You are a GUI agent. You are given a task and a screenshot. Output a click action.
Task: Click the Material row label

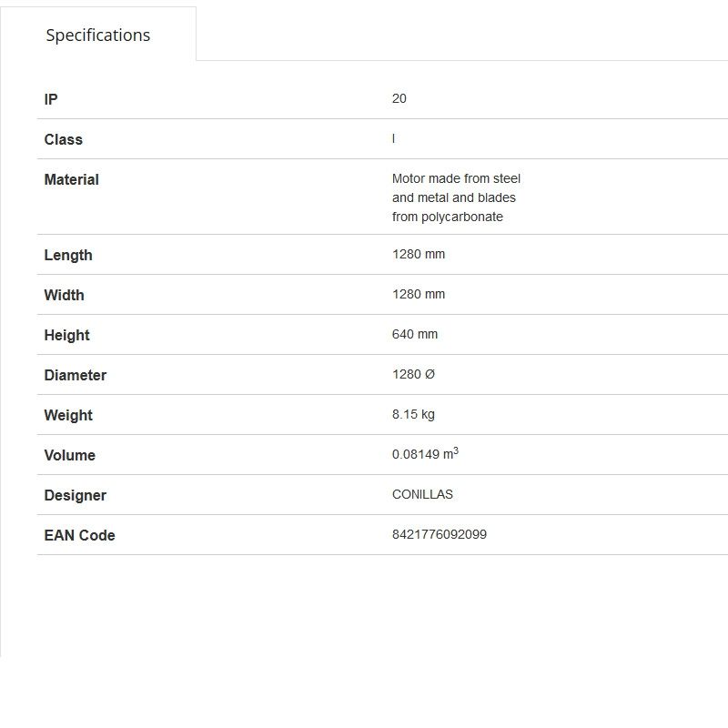pos(71,179)
